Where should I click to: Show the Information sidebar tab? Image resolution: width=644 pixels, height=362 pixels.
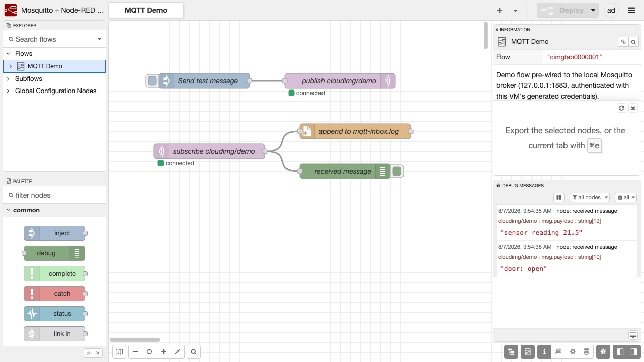[x=544, y=352]
